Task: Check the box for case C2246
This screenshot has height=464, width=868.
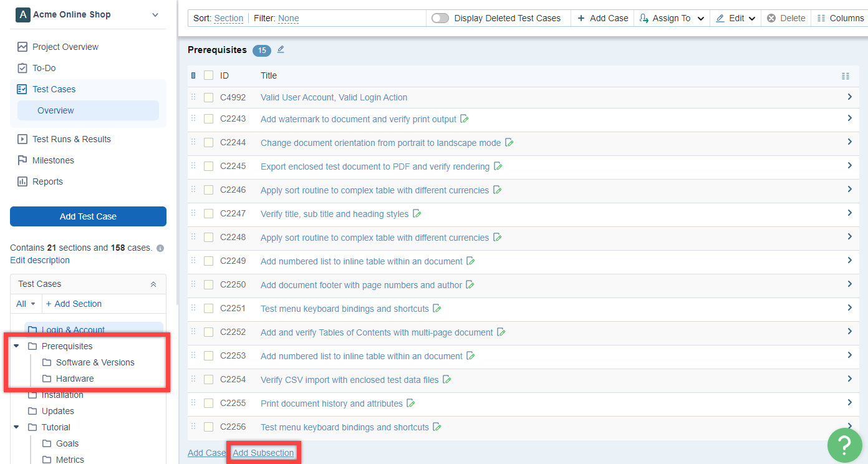Action: tap(209, 190)
